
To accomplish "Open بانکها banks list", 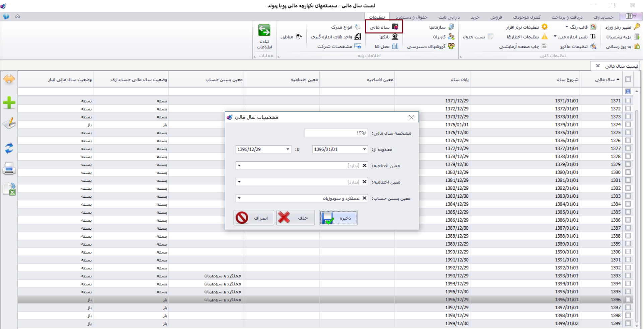I will [x=389, y=37].
